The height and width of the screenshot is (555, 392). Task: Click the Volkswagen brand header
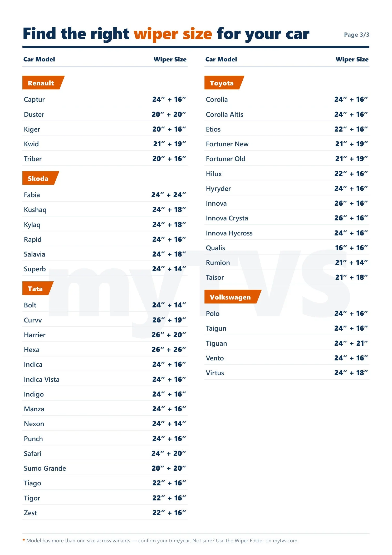[233, 297]
